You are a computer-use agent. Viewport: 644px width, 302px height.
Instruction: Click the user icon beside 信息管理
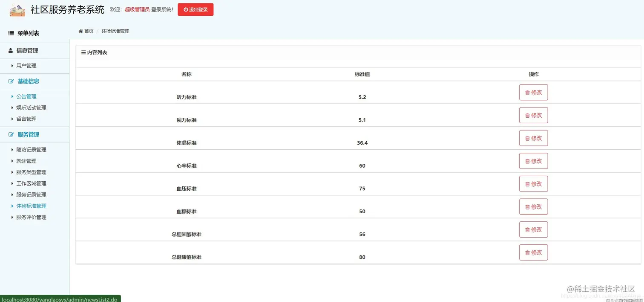click(11, 50)
